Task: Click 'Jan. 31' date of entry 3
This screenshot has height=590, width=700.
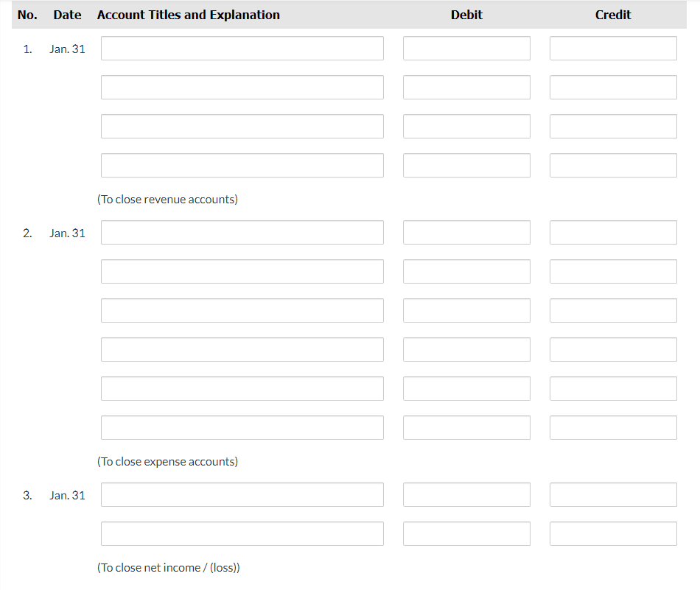Action: [67, 496]
